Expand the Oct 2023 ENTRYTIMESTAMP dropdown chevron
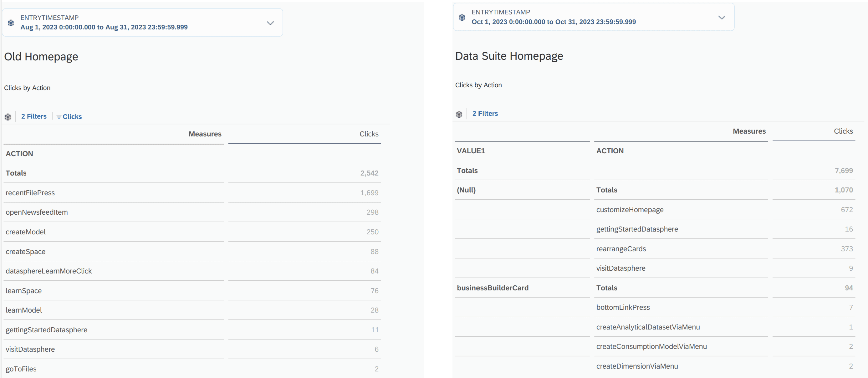 [722, 17]
